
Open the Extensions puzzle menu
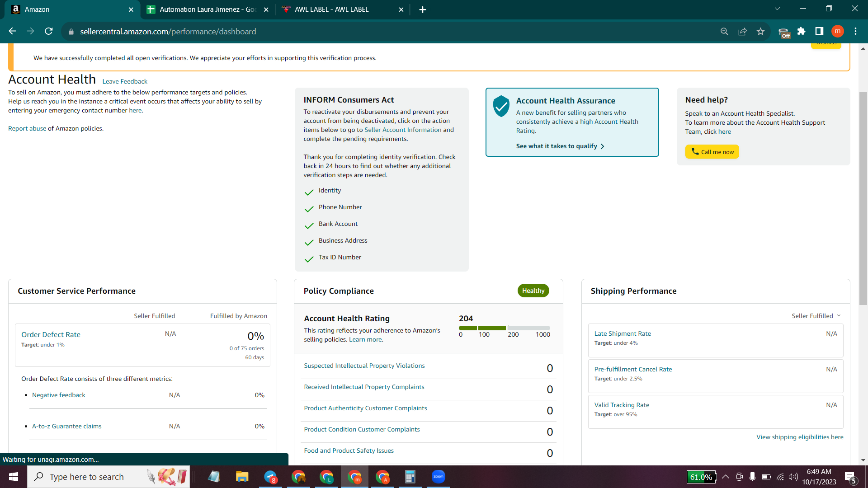coord(802,31)
